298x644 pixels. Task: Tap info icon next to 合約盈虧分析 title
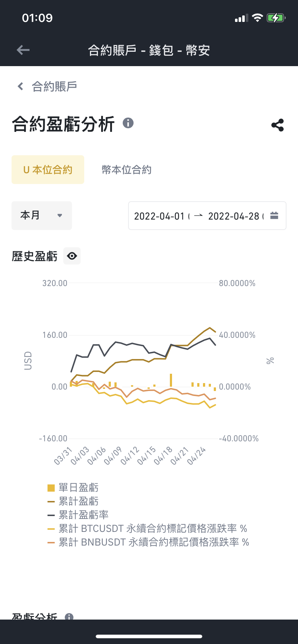coord(128,123)
